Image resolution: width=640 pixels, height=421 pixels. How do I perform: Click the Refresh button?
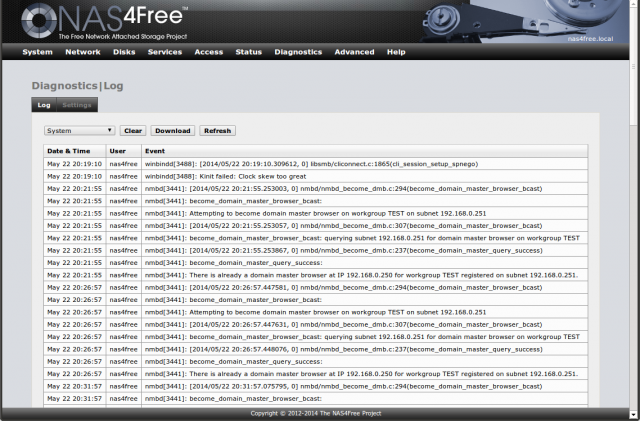point(218,131)
